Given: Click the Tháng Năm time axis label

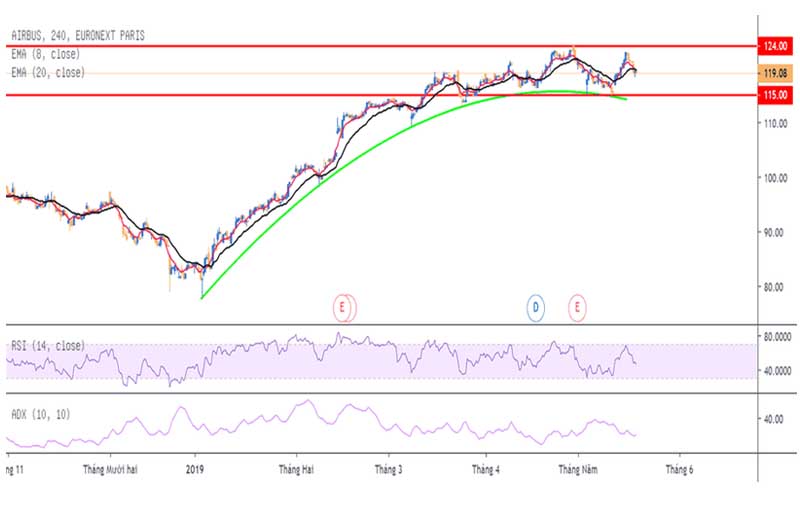Looking at the screenshot, I should point(578,469).
